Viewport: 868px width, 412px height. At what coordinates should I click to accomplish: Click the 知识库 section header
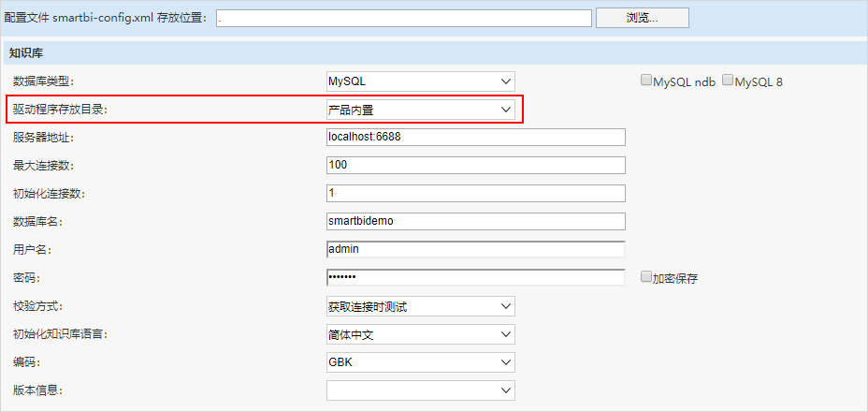[x=434, y=53]
